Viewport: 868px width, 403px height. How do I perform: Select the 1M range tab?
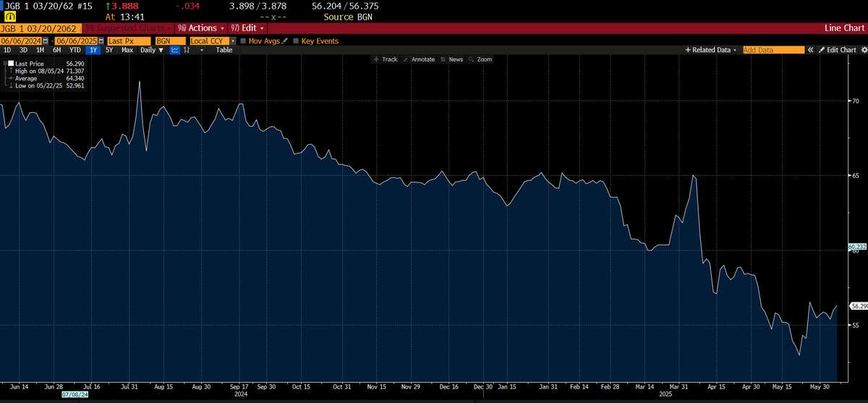(40, 50)
